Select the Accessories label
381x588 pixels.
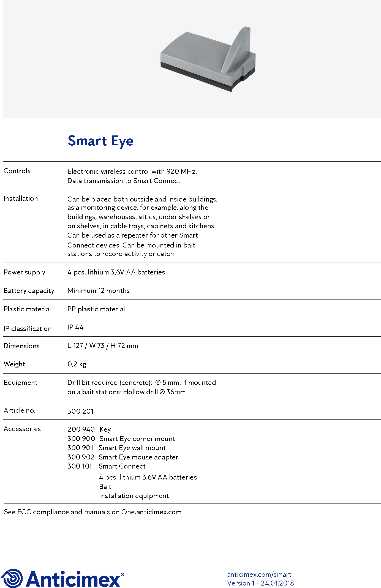22,429
